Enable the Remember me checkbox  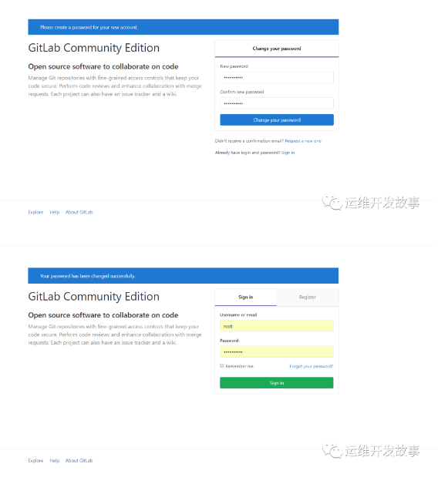(221, 366)
